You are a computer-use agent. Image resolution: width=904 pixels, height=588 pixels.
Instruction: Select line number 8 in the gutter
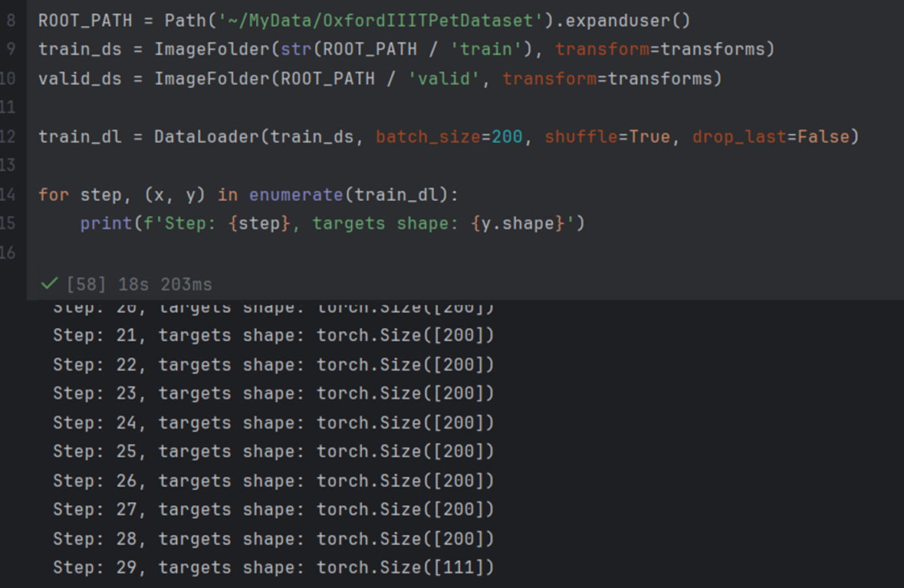[12, 20]
